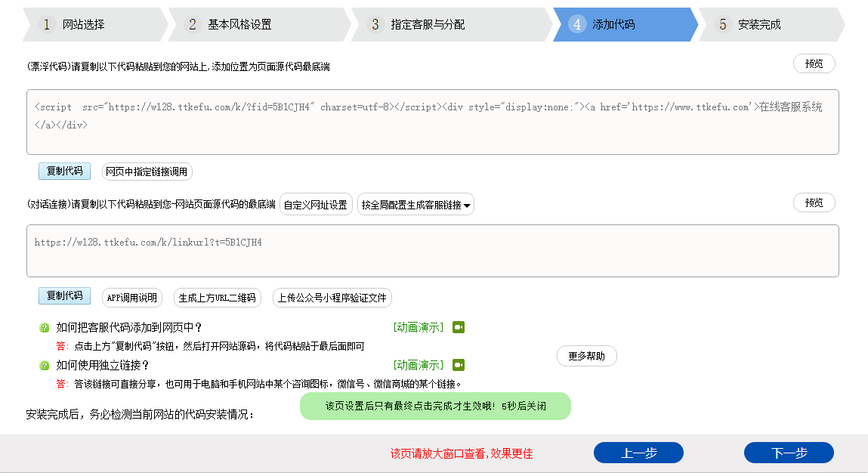Click 更多帮助 button
The image size is (868, 473).
click(x=587, y=356)
